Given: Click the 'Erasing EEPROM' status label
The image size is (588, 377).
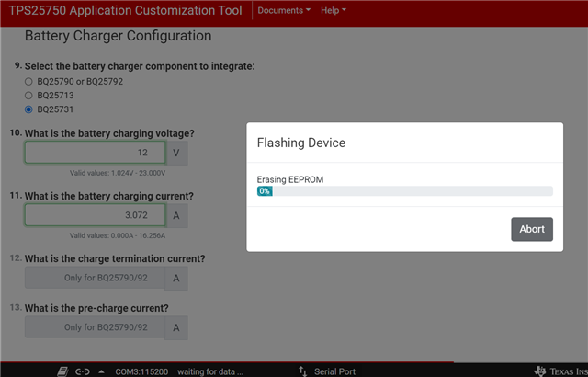Looking at the screenshot, I should pos(290,179).
